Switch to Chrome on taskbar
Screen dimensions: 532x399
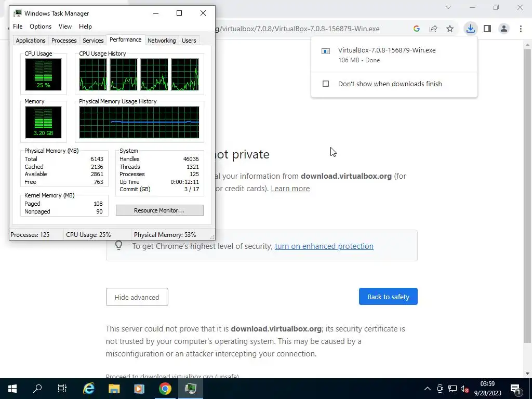click(165, 389)
